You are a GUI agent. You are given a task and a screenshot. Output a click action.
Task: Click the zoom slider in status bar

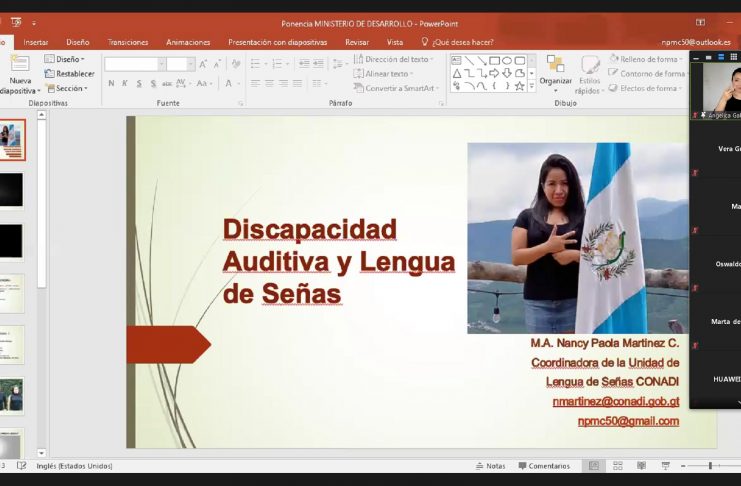pos(710,466)
